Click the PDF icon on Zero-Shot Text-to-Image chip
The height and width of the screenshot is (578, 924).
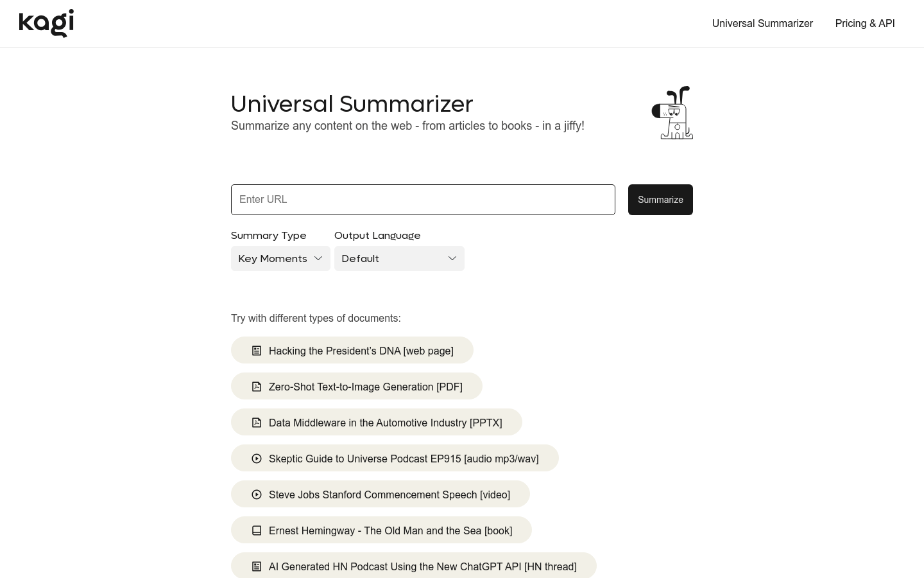257,387
